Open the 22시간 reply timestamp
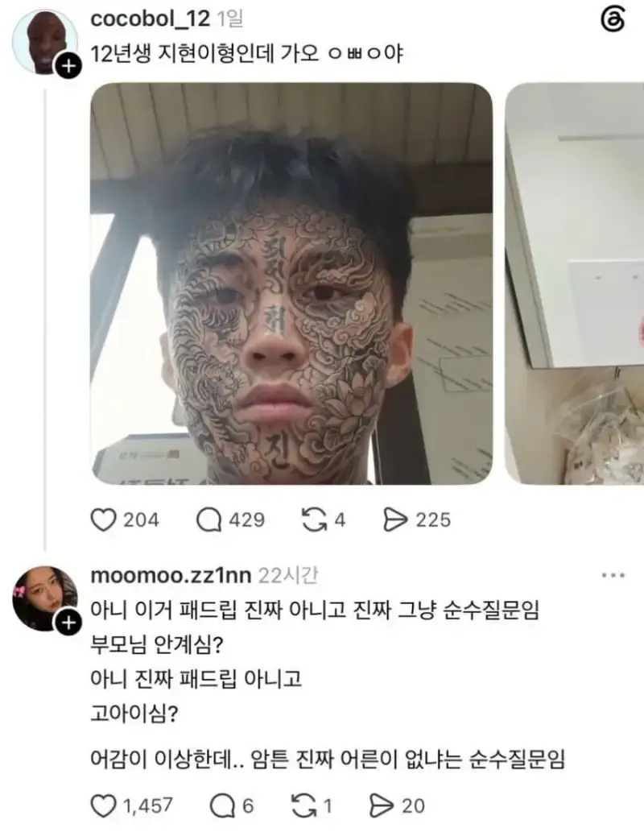This screenshot has height=832, width=644. coord(287,575)
